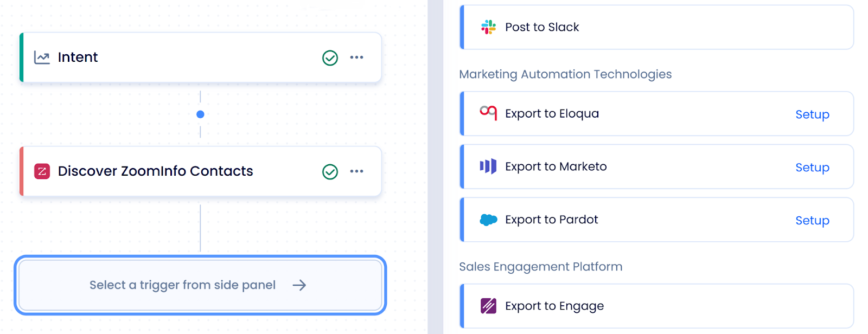The width and height of the screenshot is (868, 334).
Task: Click the chart icon on the Intent node
Action: tap(42, 57)
